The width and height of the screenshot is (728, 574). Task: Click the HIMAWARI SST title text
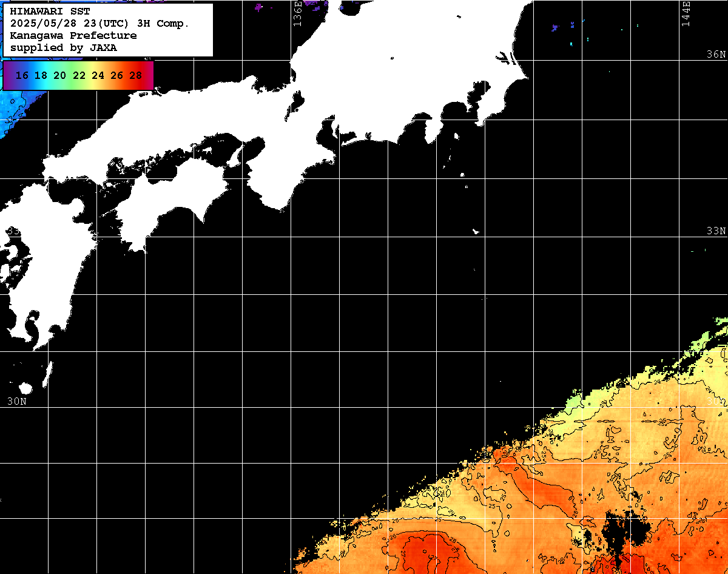[x=50, y=12]
